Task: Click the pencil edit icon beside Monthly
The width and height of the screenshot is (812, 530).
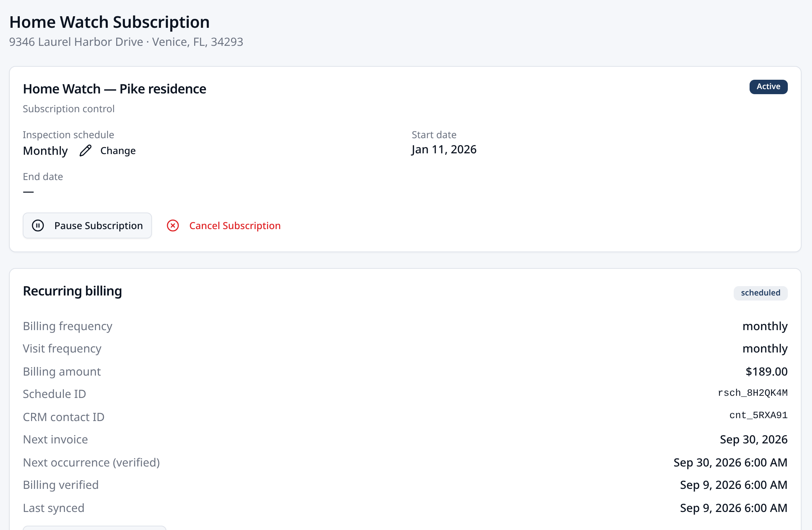Action: point(86,150)
